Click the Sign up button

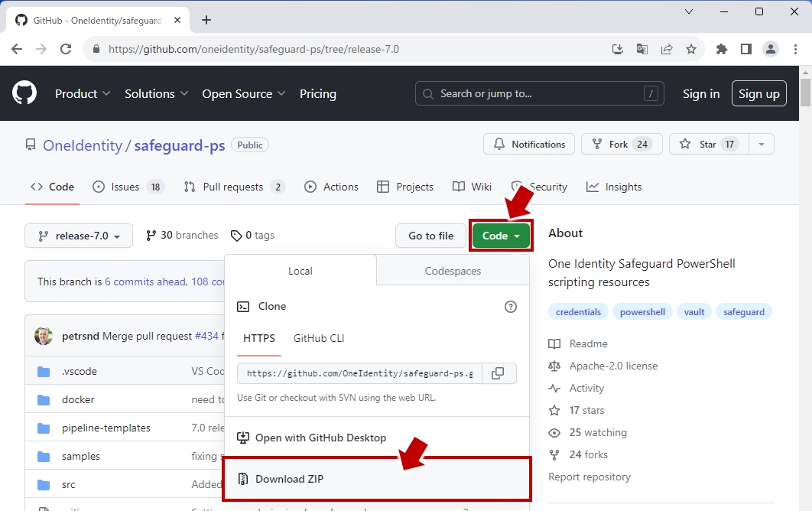click(758, 94)
